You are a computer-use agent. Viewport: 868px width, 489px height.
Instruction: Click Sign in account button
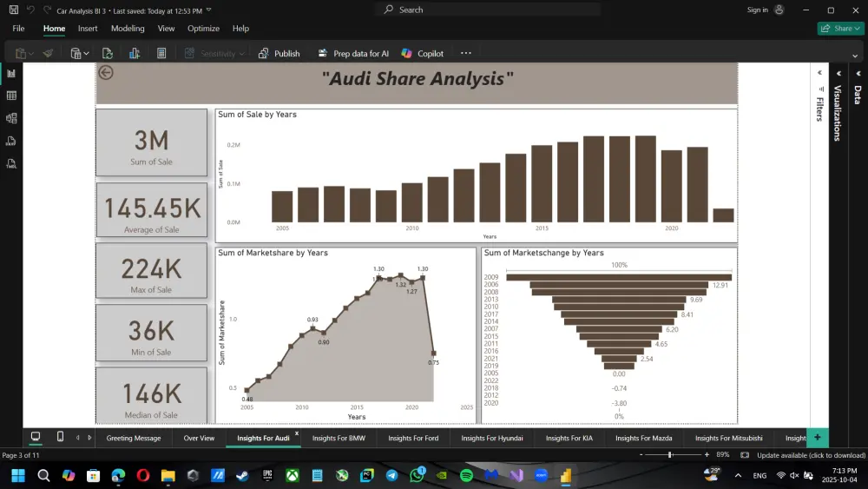[x=766, y=10]
